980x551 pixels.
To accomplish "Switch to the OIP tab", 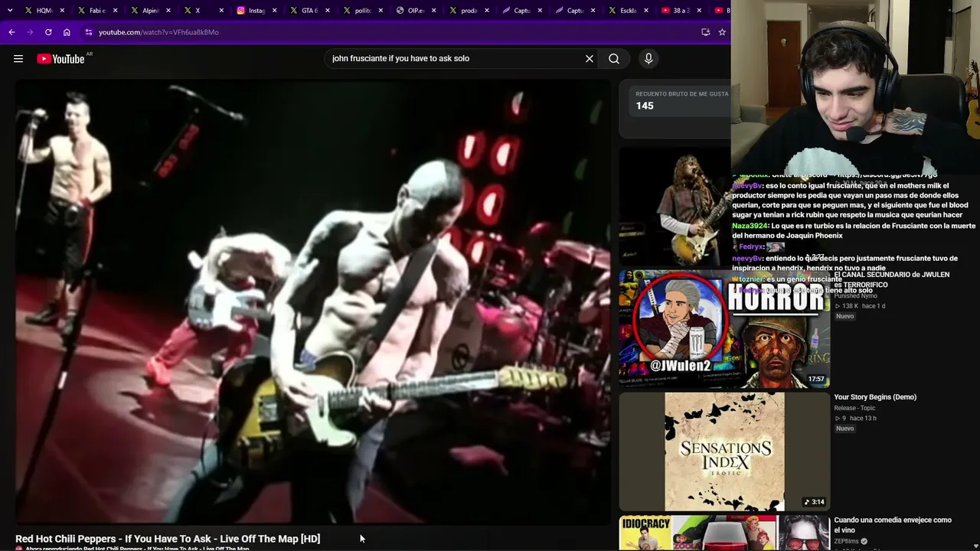I will [416, 11].
